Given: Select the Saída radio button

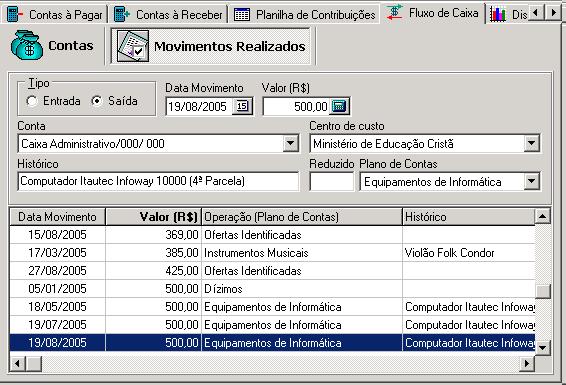Looking at the screenshot, I should 97,101.
